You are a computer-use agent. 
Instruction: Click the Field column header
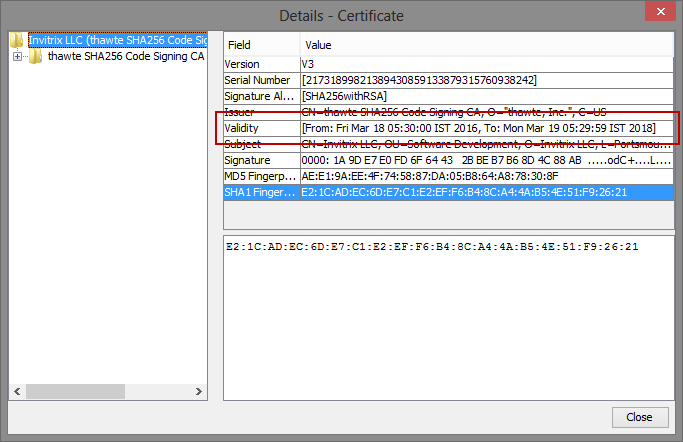point(262,45)
